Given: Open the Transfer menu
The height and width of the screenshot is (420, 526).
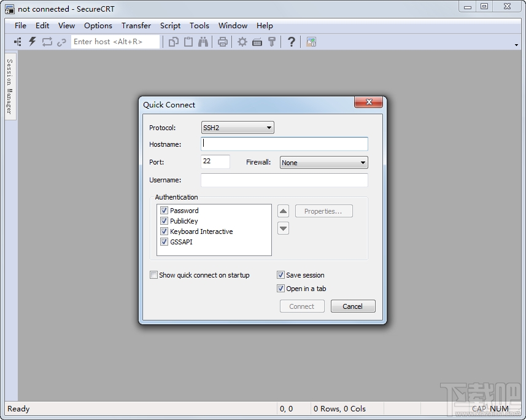Looking at the screenshot, I should pos(136,26).
